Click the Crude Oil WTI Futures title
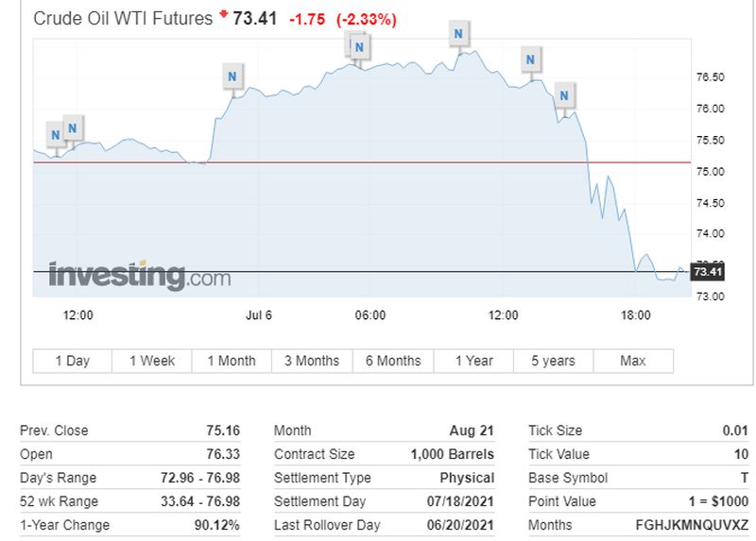756x541 pixels. (123, 19)
